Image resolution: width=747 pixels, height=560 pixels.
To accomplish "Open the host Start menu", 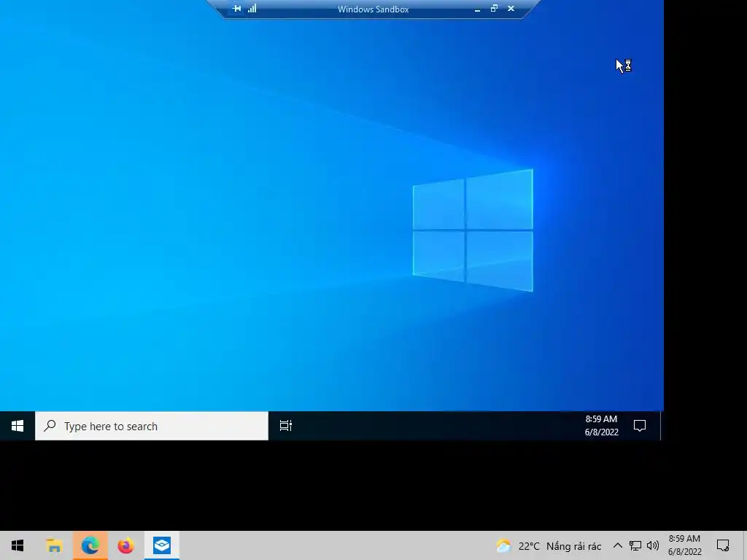I will click(18, 545).
